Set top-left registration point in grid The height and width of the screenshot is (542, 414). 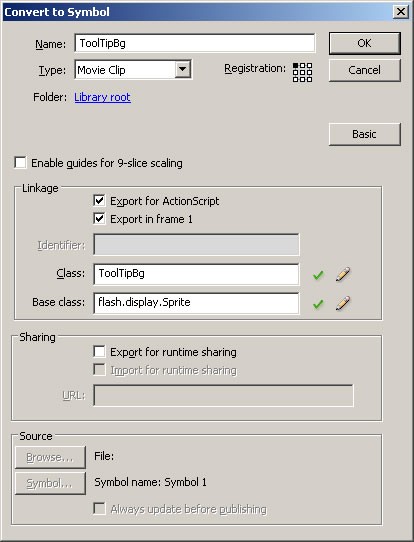(295, 66)
